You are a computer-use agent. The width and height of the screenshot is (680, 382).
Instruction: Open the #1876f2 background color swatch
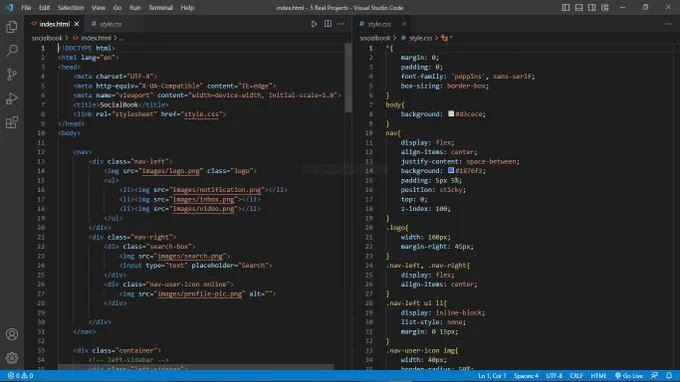click(451, 170)
